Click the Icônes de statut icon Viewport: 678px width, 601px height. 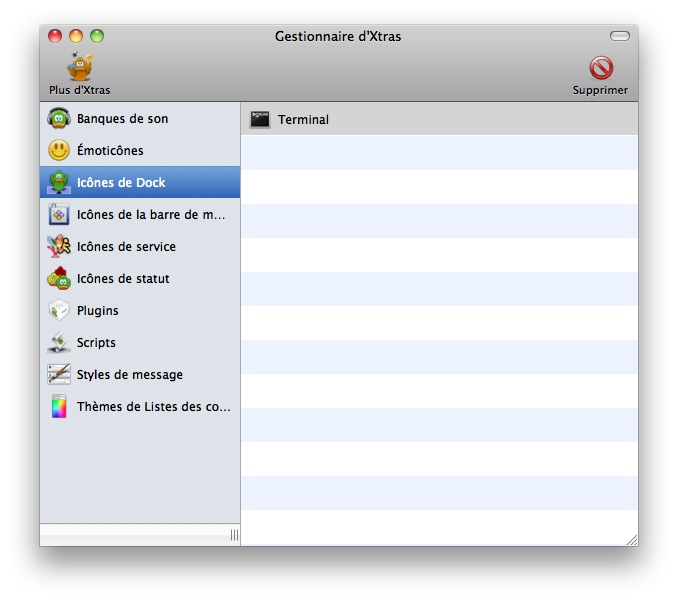59,279
